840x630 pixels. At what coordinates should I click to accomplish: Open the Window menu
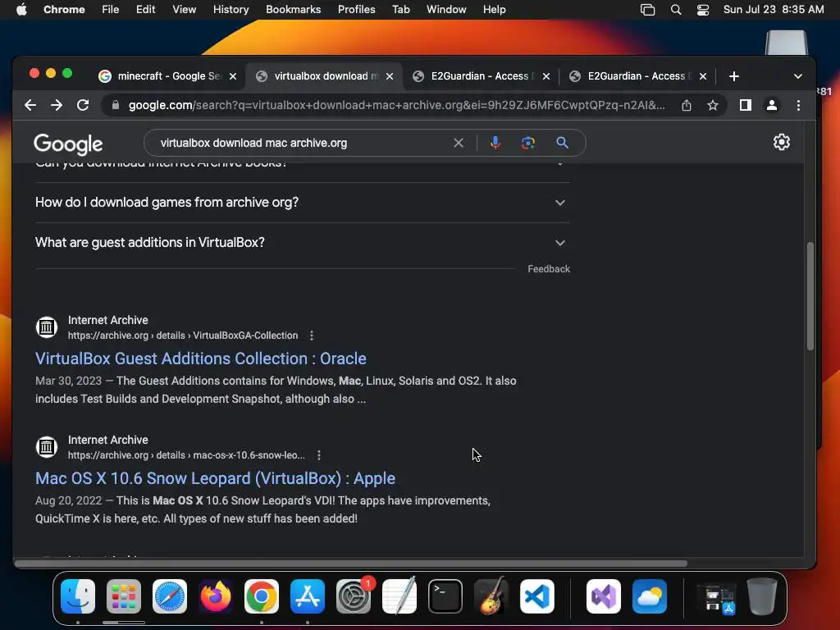tap(446, 10)
